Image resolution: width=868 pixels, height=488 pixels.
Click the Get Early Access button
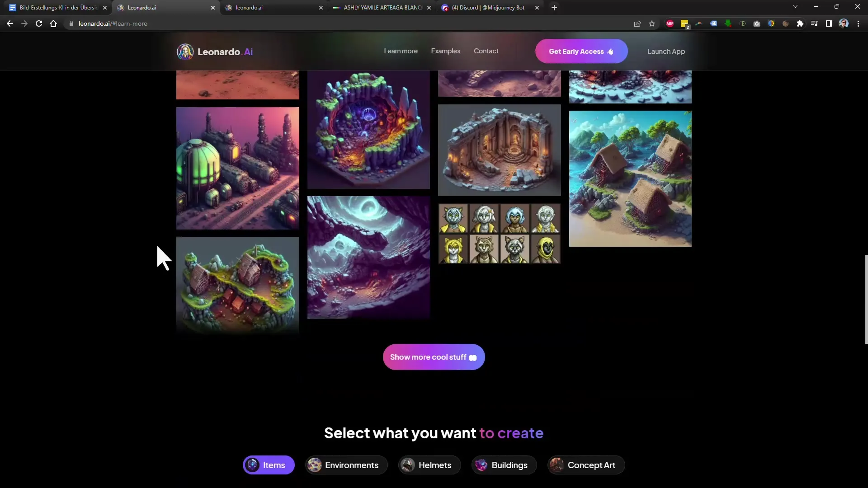(580, 51)
